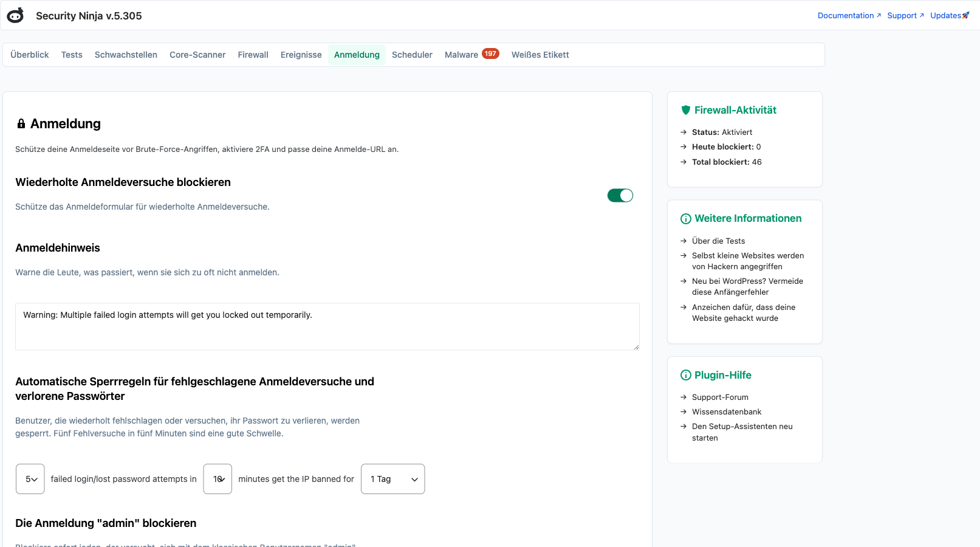Click the lock icon beside Anmeldung heading
Image resolution: width=980 pixels, height=547 pixels.
pos(21,124)
